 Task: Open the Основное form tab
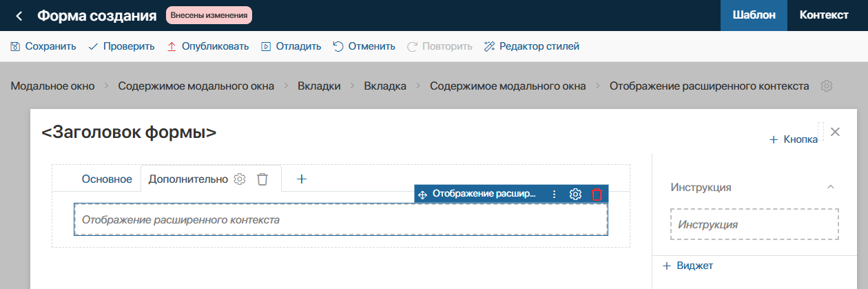[107, 179]
